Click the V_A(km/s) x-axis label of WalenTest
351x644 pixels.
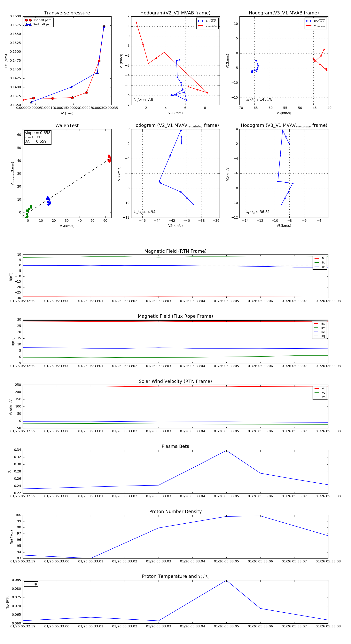(x=67, y=226)
